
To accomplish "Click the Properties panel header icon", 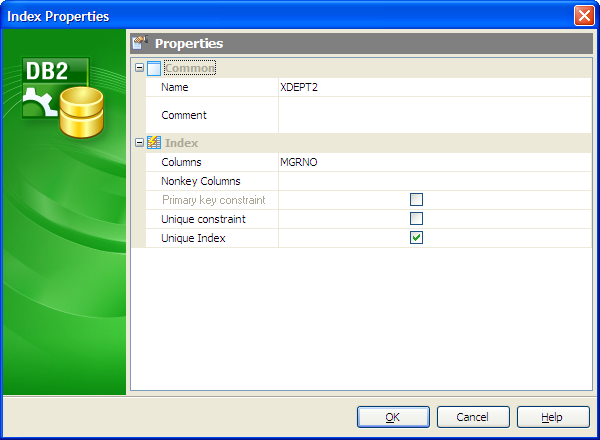I will point(140,43).
